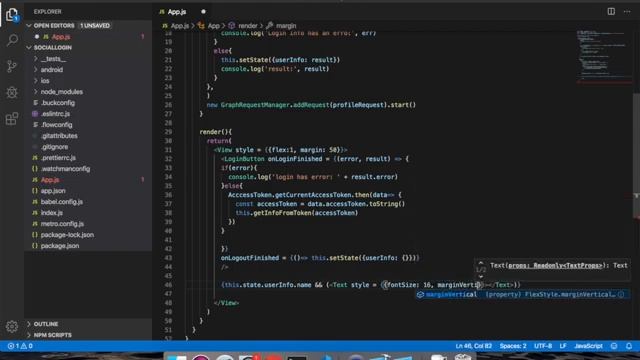Viewport: 640px width, 360px height.
Task: Click the margin breadcrumb
Action: point(282,26)
